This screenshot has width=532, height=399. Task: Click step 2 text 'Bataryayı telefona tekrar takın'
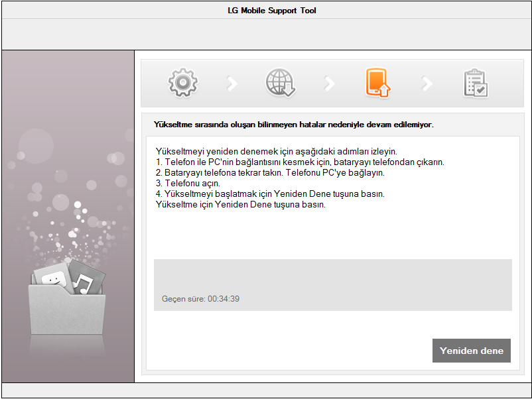click(x=270, y=172)
